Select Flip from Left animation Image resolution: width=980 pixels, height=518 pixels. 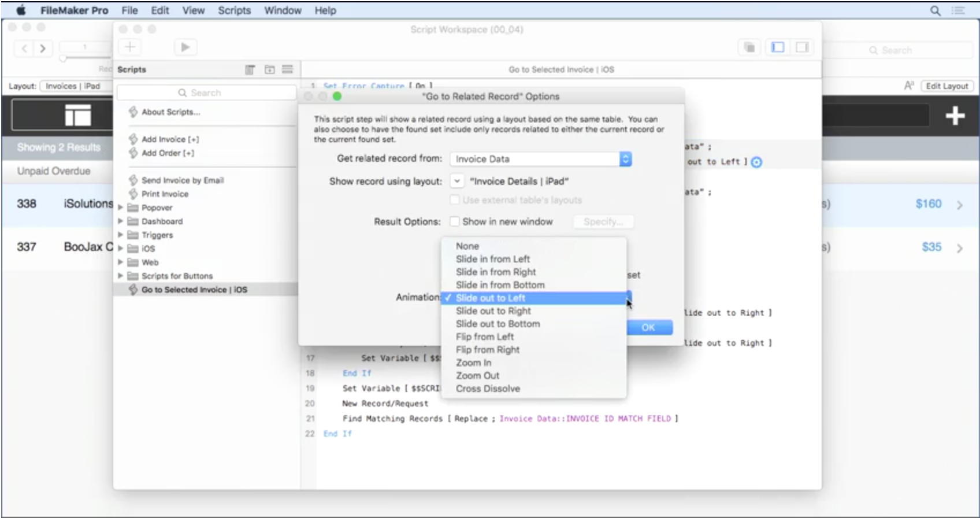(534, 337)
